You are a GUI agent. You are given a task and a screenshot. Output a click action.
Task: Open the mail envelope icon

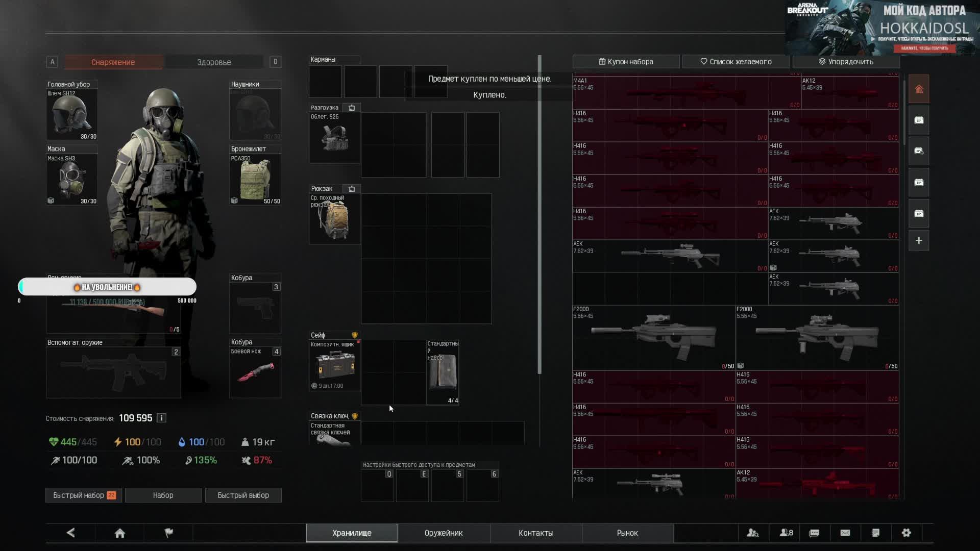845,533
